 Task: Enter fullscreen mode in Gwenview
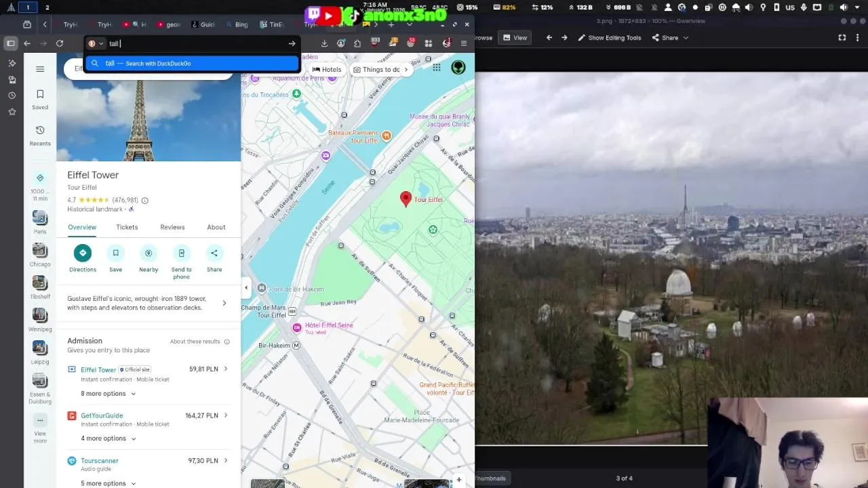point(842,38)
